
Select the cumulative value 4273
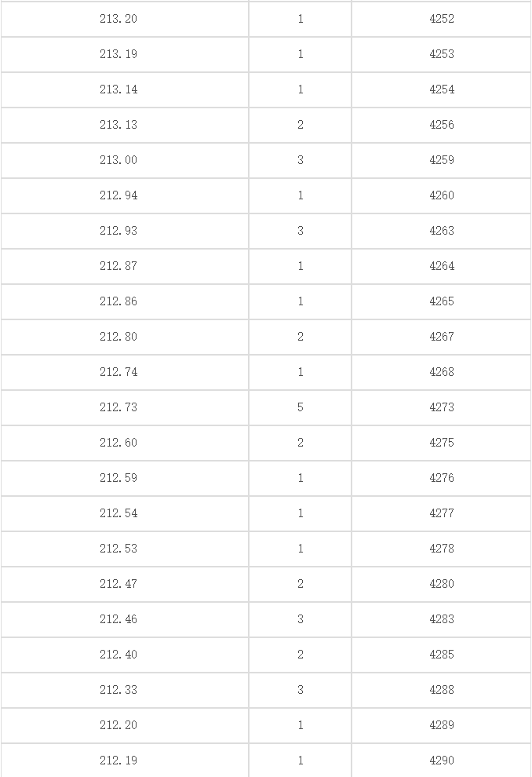coord(442,407)
